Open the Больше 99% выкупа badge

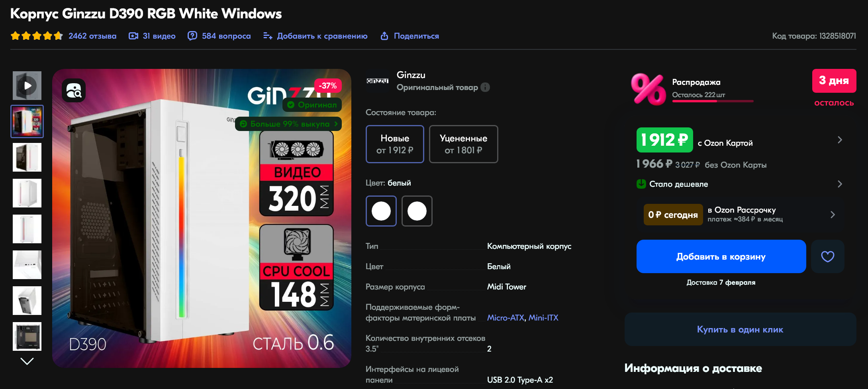click(288, 124)
